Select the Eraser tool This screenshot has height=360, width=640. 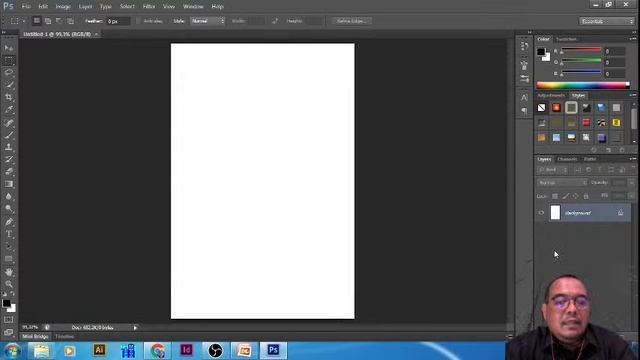coord(9,172)
